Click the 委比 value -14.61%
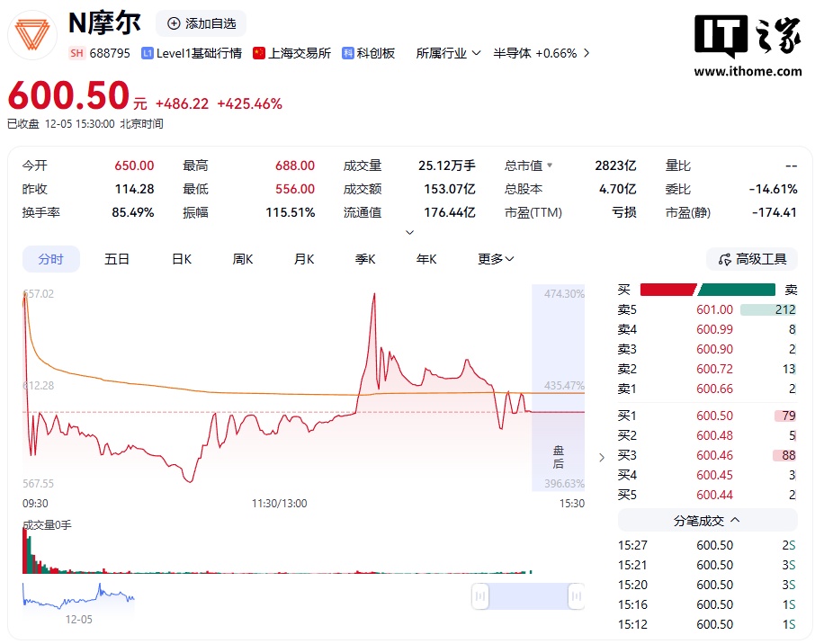815x644 pixels. (773, 189)
